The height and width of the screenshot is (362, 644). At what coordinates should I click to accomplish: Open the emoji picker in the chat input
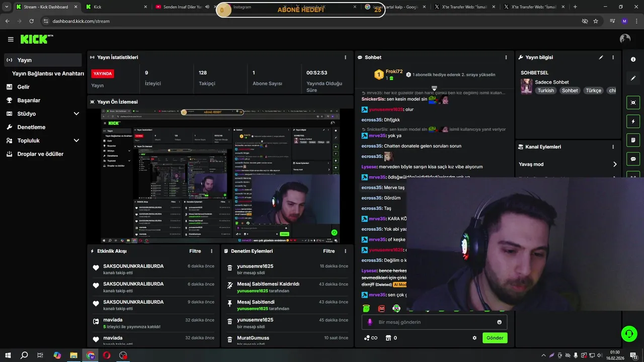[x=500, y=322]
